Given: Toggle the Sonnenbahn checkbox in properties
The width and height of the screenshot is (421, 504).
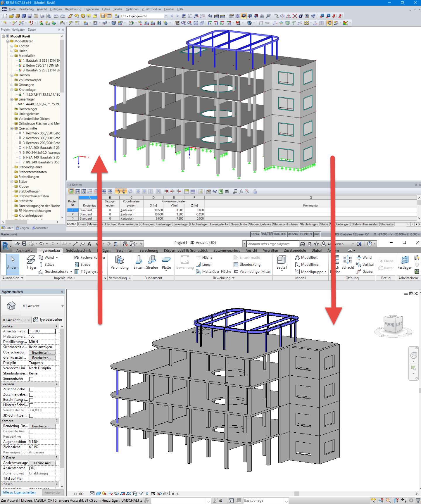Looking at the screenshot, I should (31, 379).
